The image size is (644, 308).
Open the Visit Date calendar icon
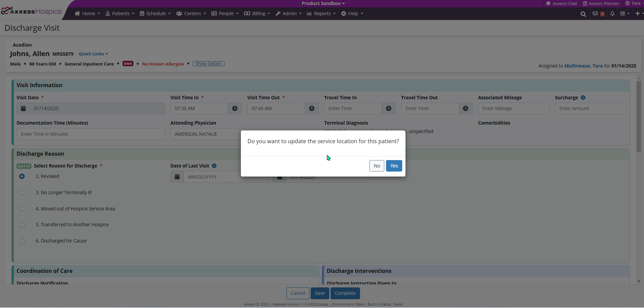(x=23, y=108)
